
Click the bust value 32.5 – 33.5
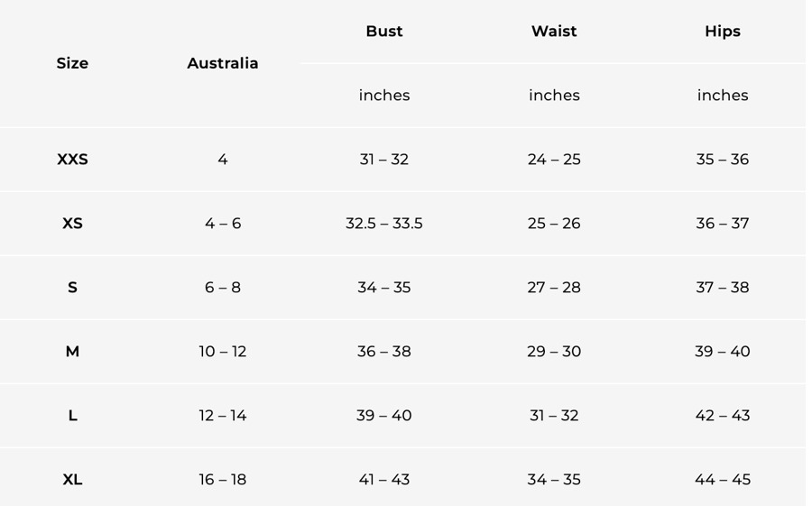[384, 224]
